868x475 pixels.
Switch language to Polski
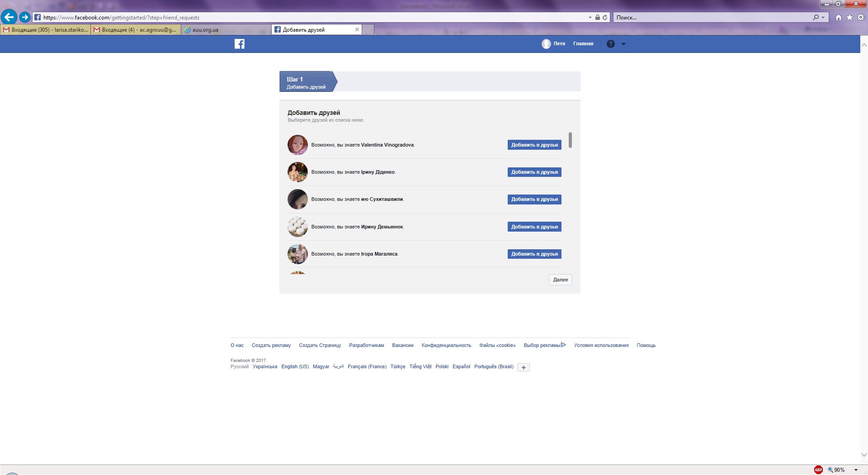(x=442, y=366)
